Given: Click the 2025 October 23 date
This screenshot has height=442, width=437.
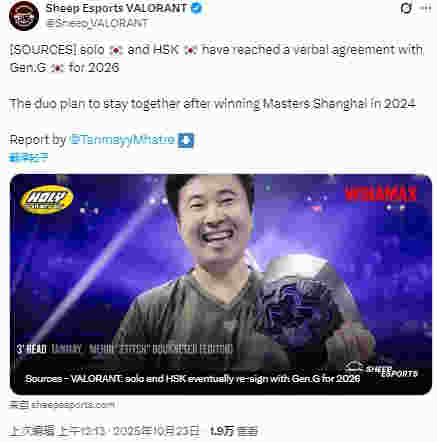Looking at the screenshot, I should 156,431.
